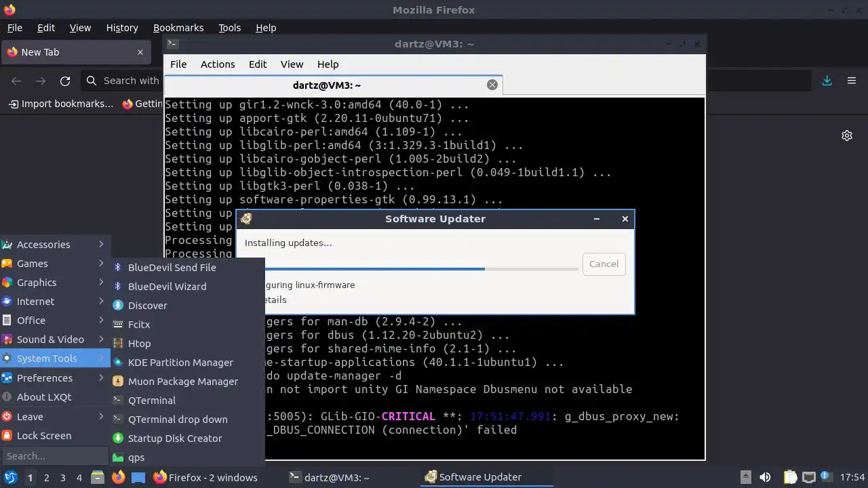The image size is (868, 488).
Task: Open Firefox Bookmarks menu
Action: point(178,28)
